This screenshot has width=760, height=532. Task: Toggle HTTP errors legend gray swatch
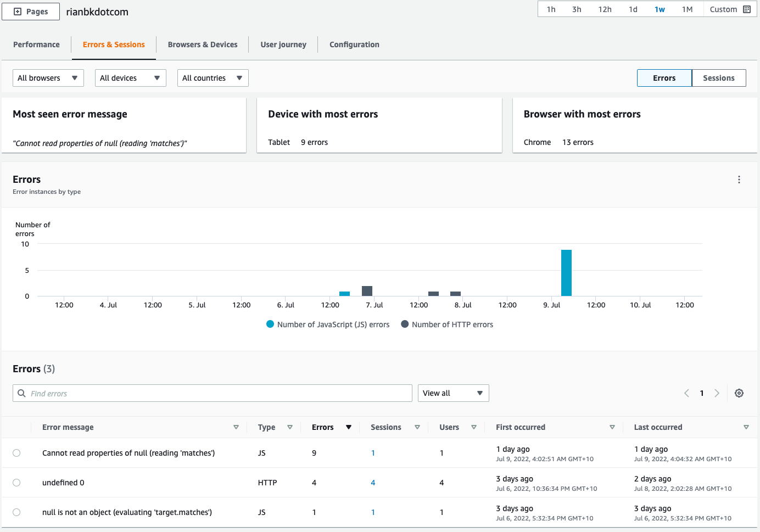[x=405, y=324]
